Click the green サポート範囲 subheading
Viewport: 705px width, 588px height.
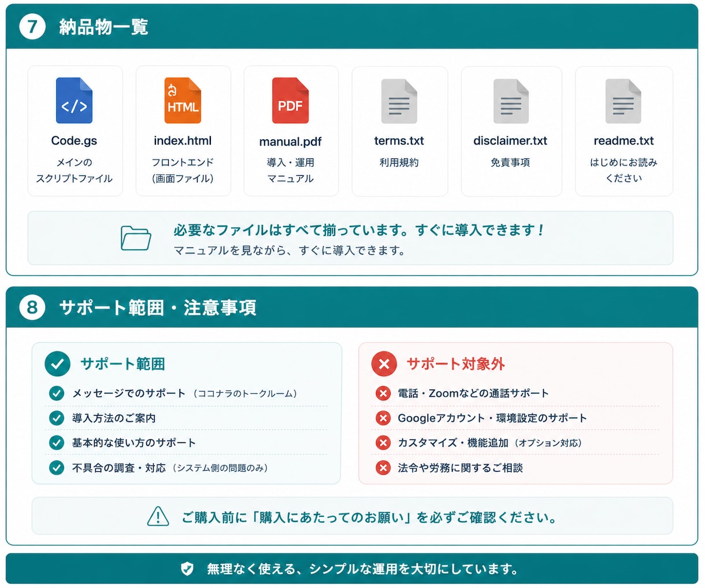tap(123, 364)
